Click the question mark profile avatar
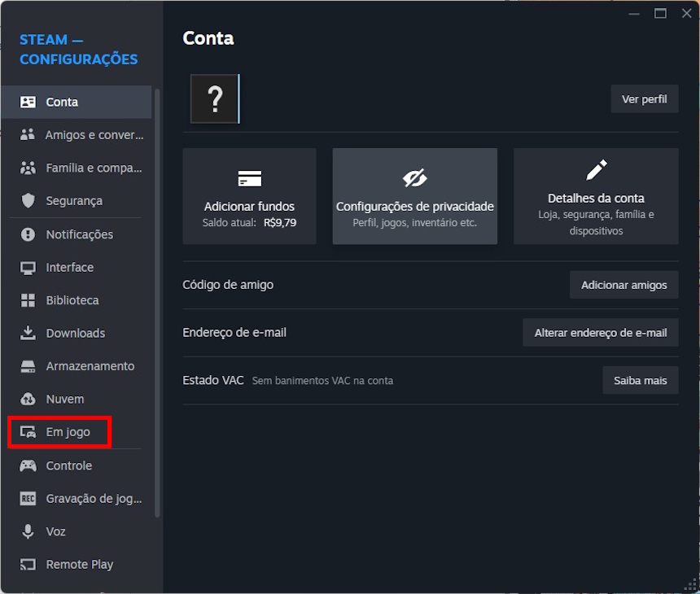This screenshot has width=700, height=594. [213, 98]
